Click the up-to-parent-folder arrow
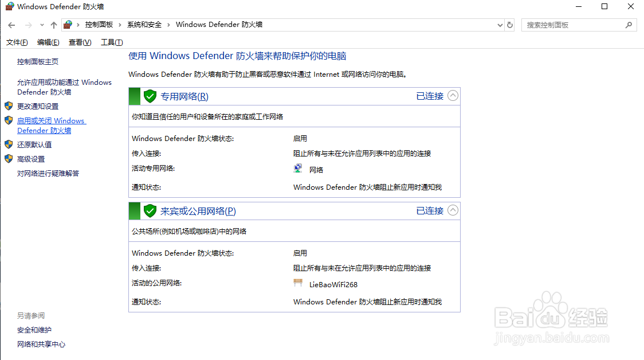Screen dimensions: 644x360 pyautogui.click(x=53, y=25)
